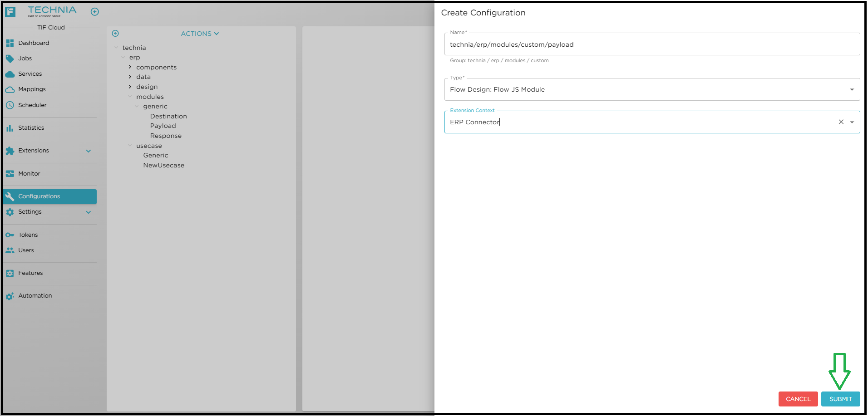Open the ACTIONS dropdown
Screen dimensions: 868x416
pos(199,33)
